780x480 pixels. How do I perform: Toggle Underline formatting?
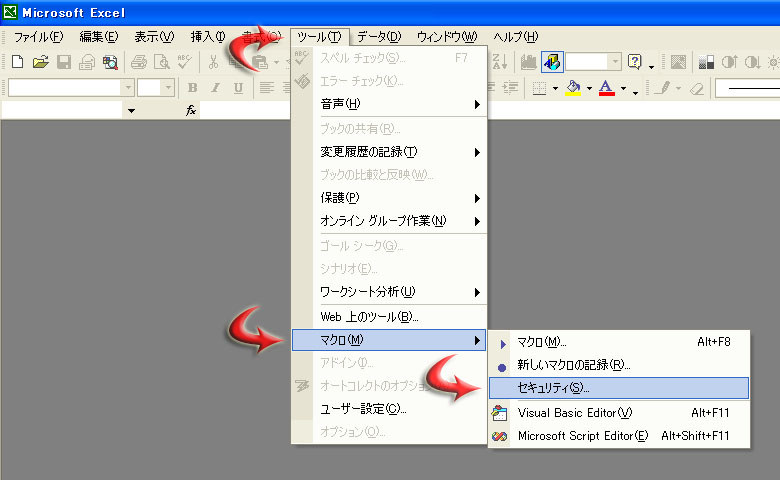pyautogui.click(x=238, y=88)
